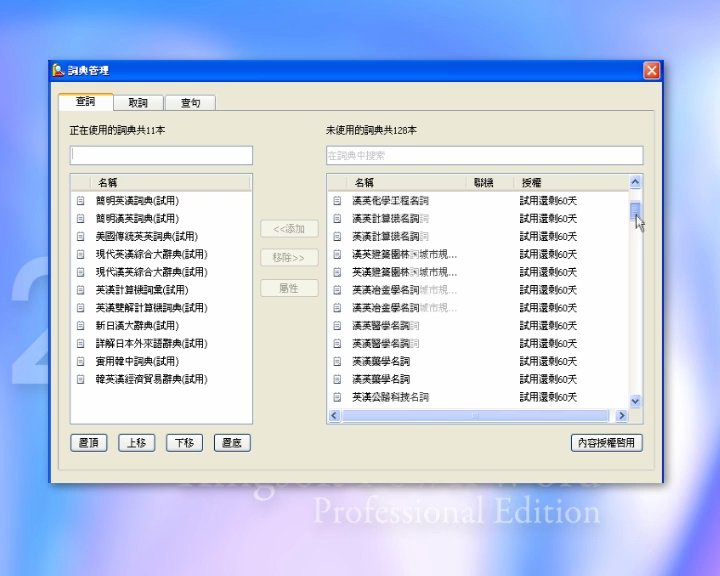Click the vertical scrollbar thumb in the unused list
The height and width of the screenshot is (576, 720).
[x=635, y=212]
